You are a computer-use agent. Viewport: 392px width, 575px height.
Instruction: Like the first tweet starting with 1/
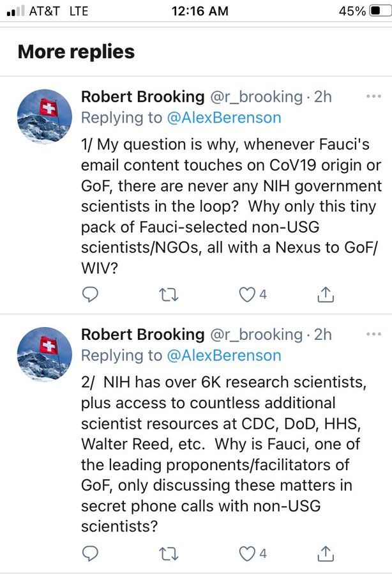[x=245, y=294]
